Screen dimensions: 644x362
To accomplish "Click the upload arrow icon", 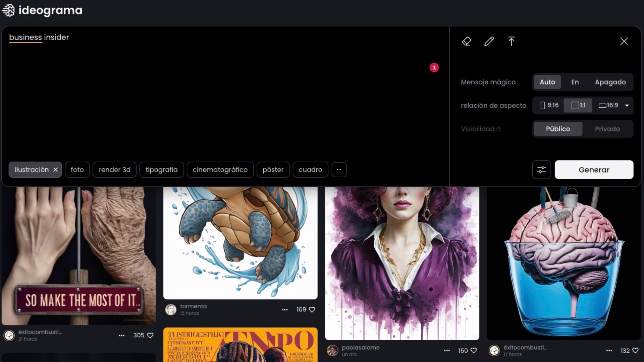I will click(x=512, y=41).
